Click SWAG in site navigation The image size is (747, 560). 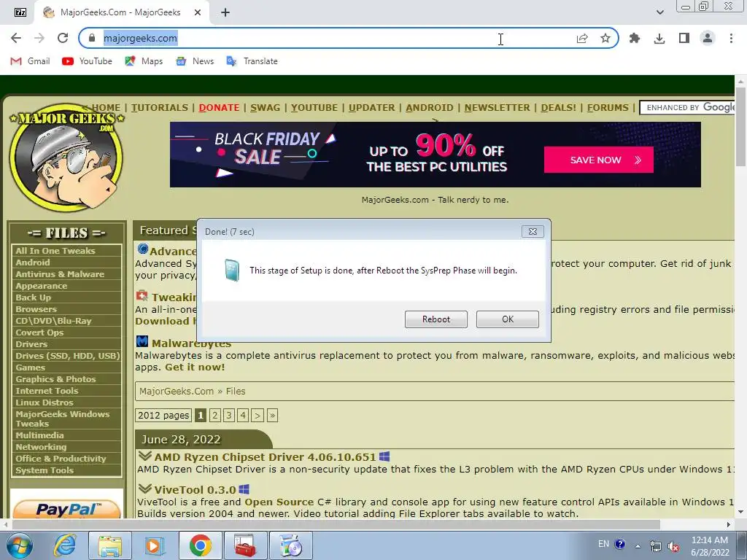[266, 108]
